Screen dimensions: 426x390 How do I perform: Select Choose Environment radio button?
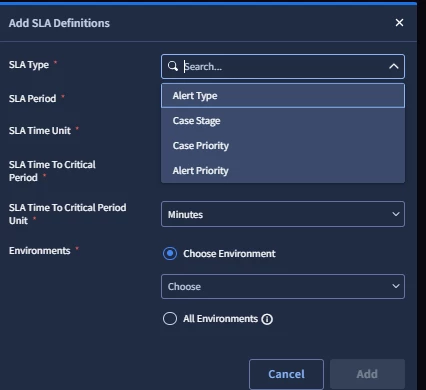170,254
